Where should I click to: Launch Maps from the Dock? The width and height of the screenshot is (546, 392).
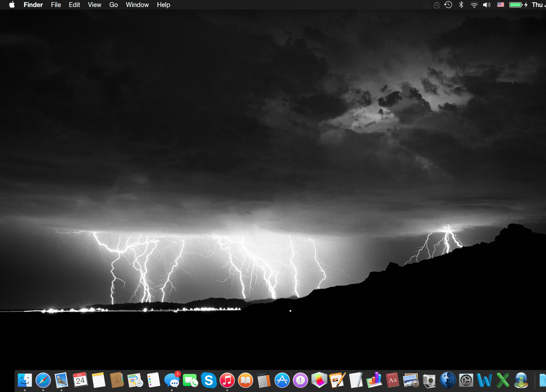pos(135,380)
